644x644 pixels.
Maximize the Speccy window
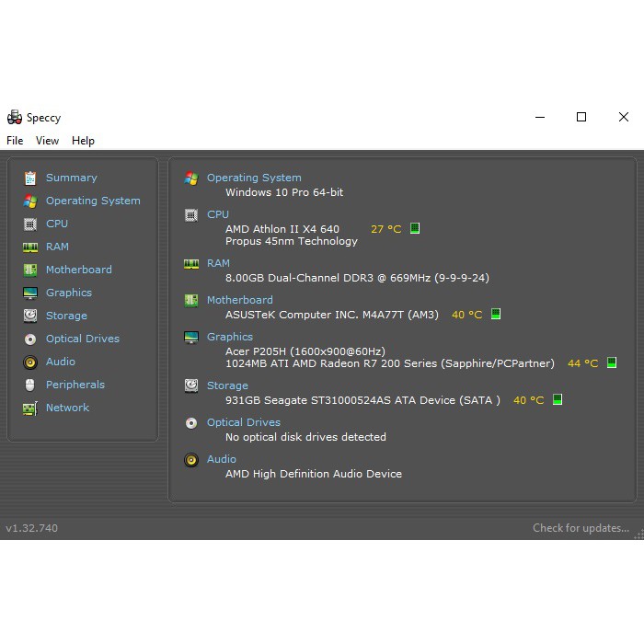(581, 117)
